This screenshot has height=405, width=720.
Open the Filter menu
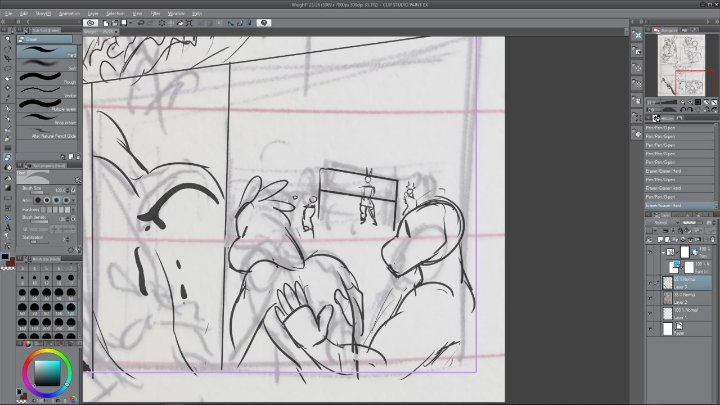pos(156,13)
